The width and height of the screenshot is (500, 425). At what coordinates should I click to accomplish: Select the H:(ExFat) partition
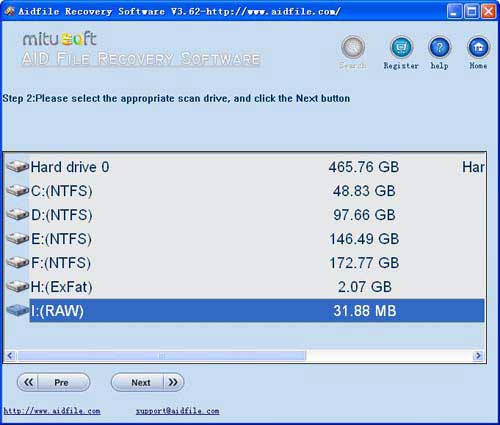[x=245, y=287]
